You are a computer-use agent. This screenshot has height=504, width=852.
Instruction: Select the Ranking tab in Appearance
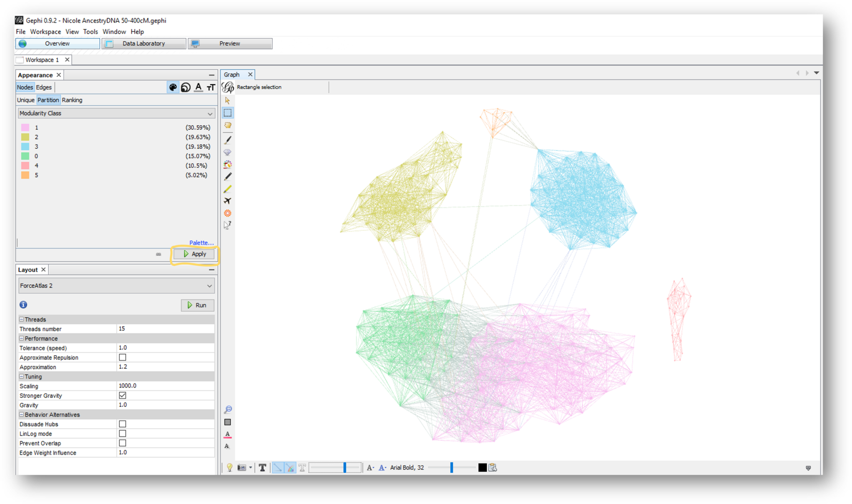(72, 100)
